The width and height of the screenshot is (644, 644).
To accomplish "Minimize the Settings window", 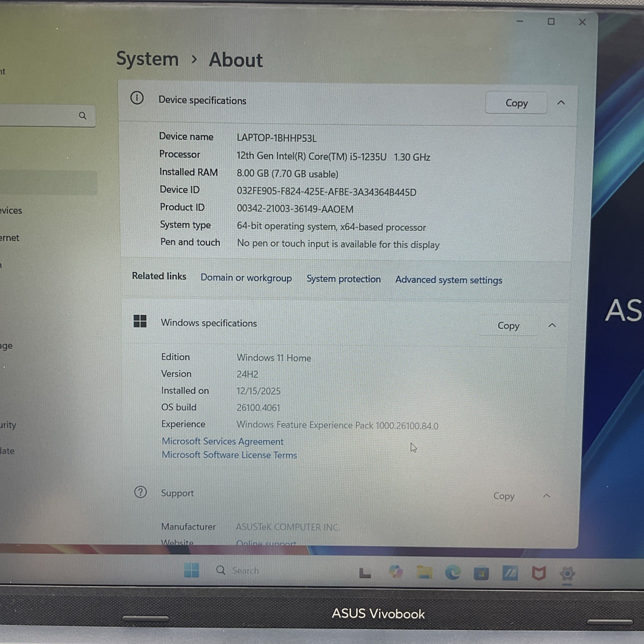I will tap(520, 21).
